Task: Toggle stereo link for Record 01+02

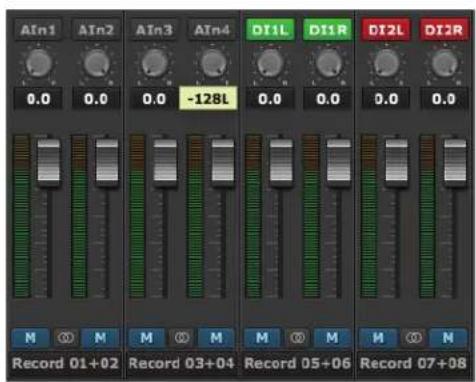Action: pos(66,338)
